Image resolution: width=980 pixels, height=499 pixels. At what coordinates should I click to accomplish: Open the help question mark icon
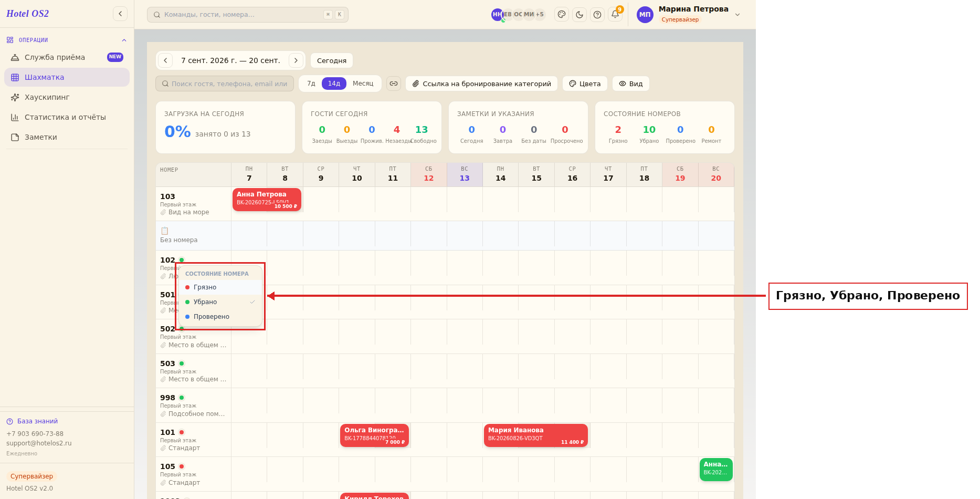[x=597, y=15]
